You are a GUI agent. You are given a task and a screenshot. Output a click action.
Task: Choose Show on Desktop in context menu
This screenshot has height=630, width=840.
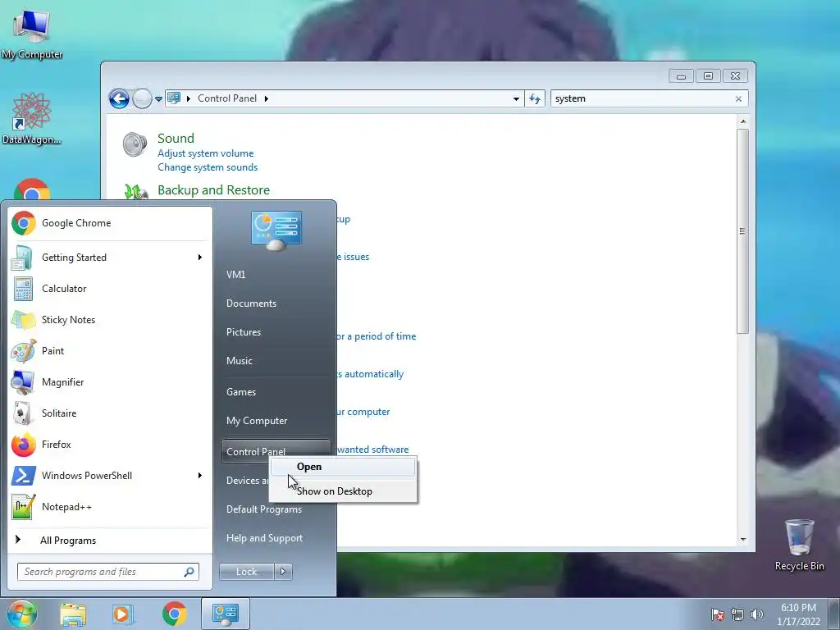pos(343,491)
